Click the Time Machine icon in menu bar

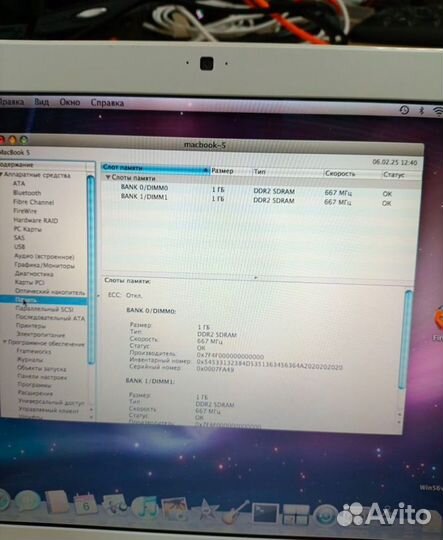pyautogui.click(x=404, y=110)
